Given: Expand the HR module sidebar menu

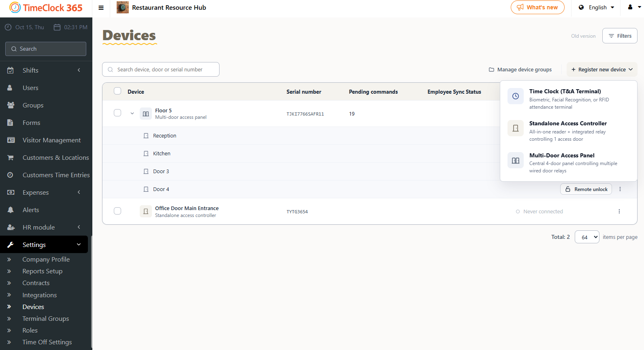Looking at the screenshot, I should coord(44,227).
